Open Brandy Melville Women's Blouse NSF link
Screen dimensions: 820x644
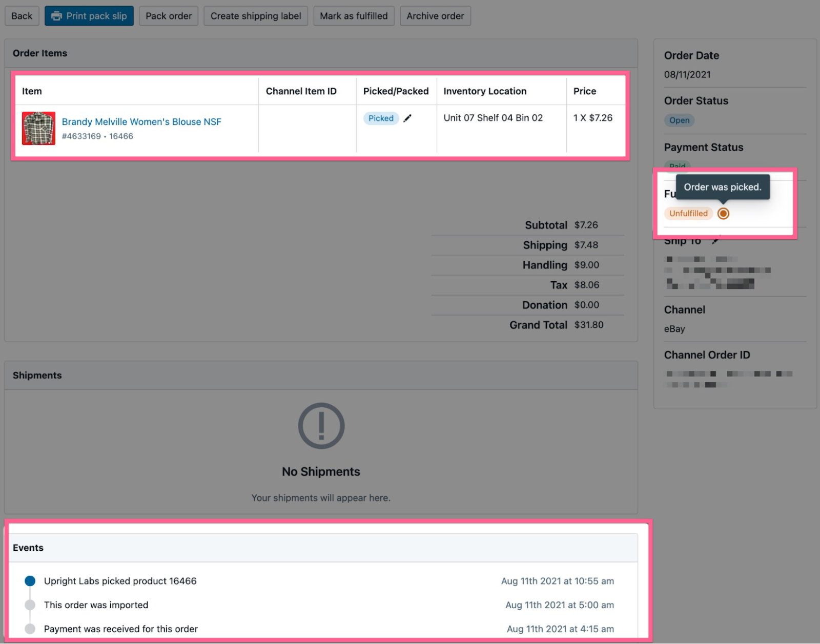pyautogui.click(x=141, y=122)
